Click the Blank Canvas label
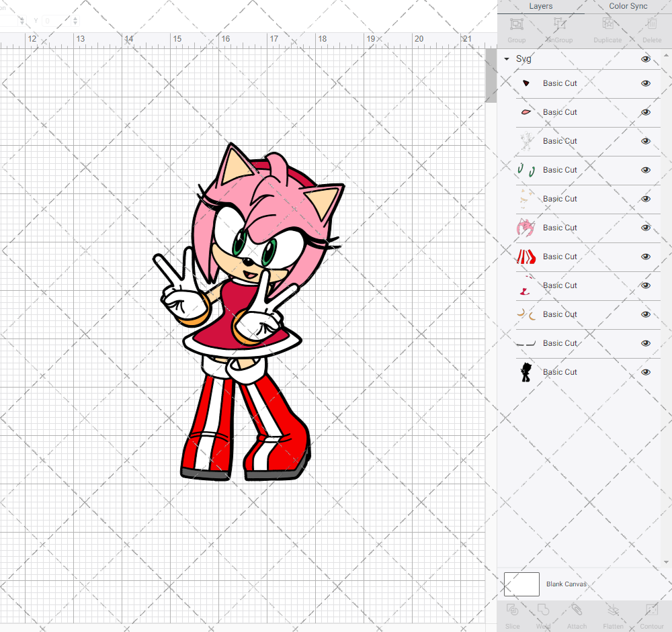 pos(566,584)
